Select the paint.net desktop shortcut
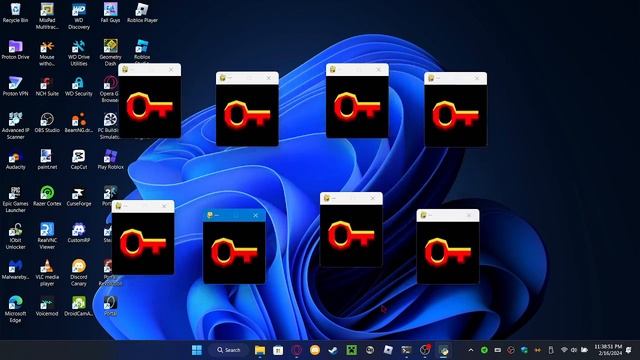This screenshot has width=640, height=360. (47, 160)
